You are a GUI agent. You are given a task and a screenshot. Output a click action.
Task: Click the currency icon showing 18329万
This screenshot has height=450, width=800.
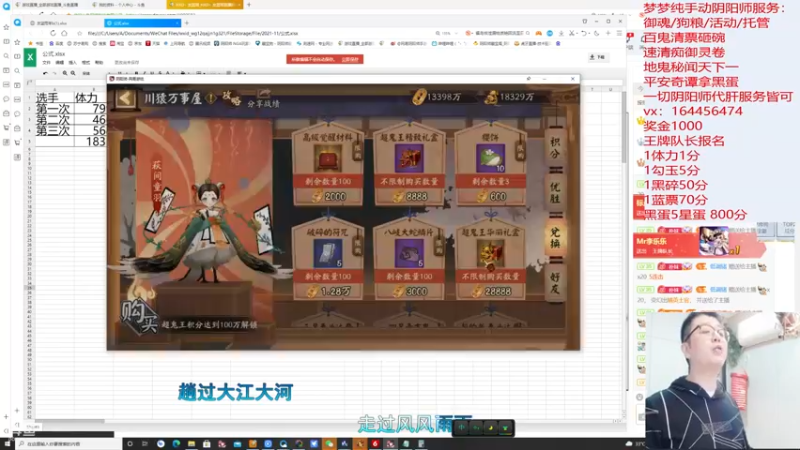pos(491,97)
